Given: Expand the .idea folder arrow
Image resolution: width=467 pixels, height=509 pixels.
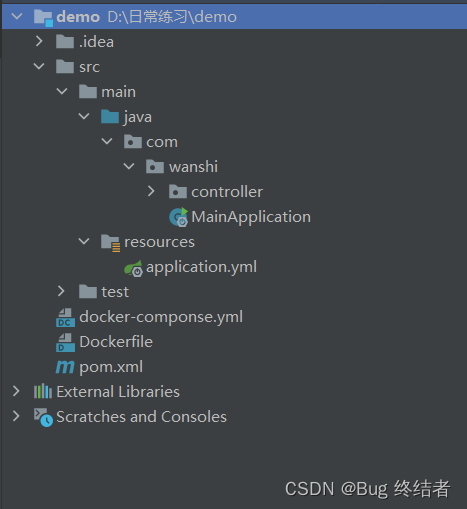Looking at the screenshot, I should pyautogui.click(x=39, y=41).
